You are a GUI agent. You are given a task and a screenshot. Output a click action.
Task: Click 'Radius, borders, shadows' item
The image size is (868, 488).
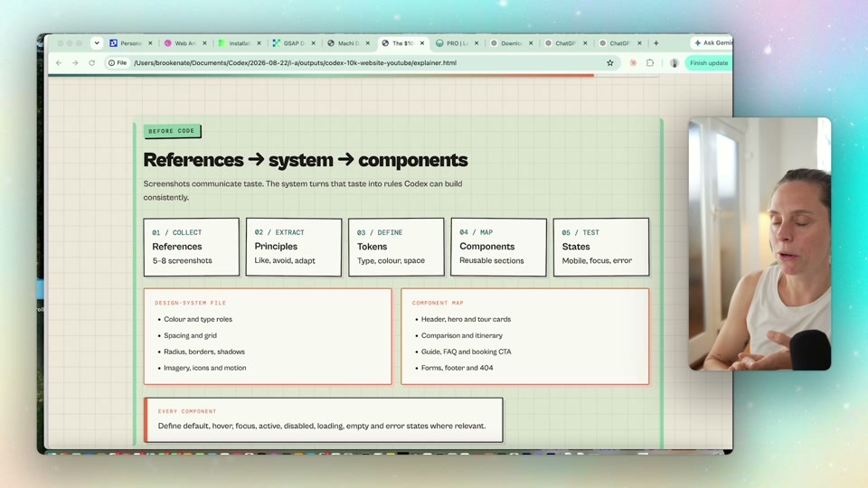[203, 352]
